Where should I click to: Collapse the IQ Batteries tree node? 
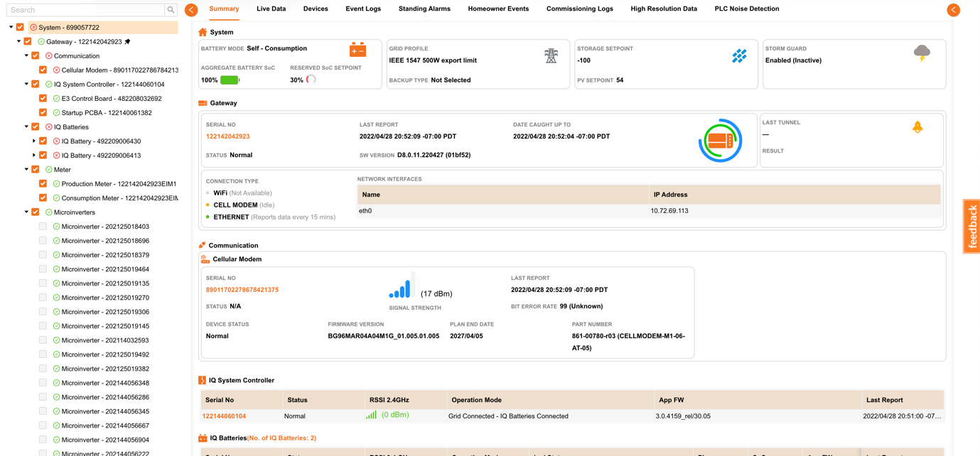27,127
